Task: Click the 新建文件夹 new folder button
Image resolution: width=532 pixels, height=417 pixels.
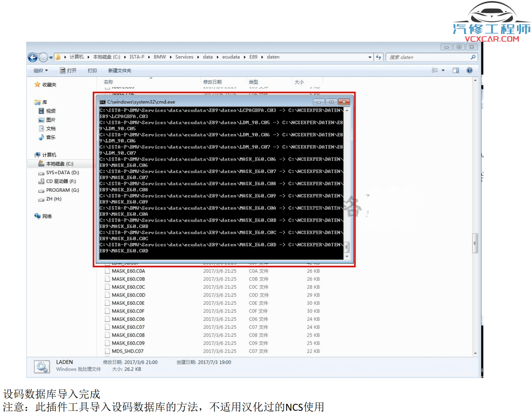Action: tap(120, 71)
